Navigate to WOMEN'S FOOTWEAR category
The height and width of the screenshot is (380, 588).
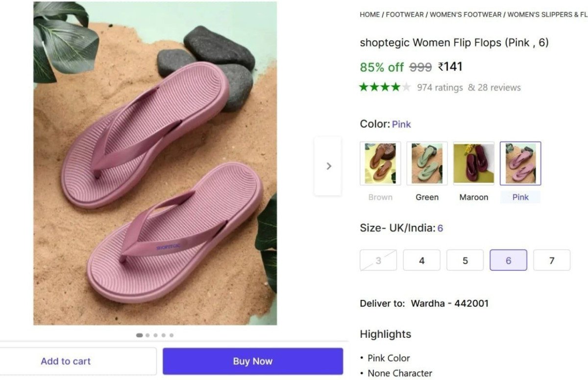coord(465,14)
